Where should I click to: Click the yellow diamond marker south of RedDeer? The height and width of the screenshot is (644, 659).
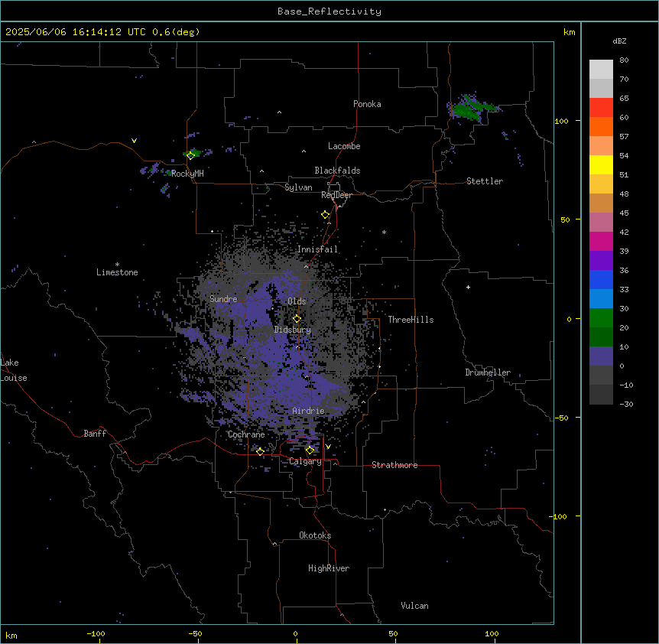[x=326, y=215]
